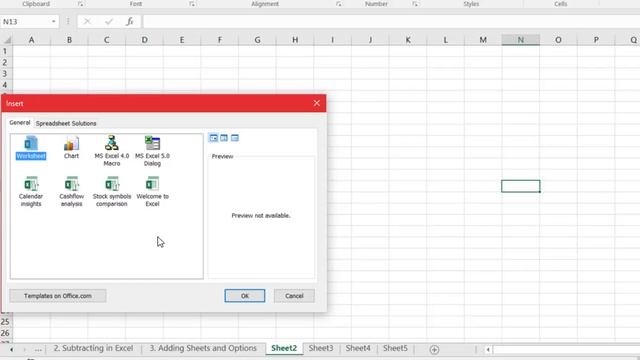Image resolution: width=640 pixels, height=360 pixels.
Task: Select column J header
Action: [370, 40]
